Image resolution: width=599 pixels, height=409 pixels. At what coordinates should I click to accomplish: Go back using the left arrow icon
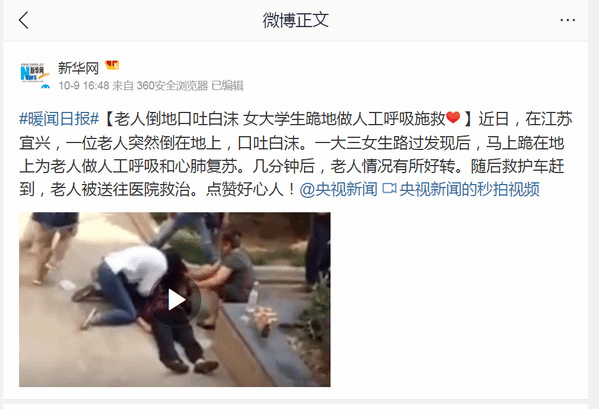pyautogui.click(x=24, y=20)
